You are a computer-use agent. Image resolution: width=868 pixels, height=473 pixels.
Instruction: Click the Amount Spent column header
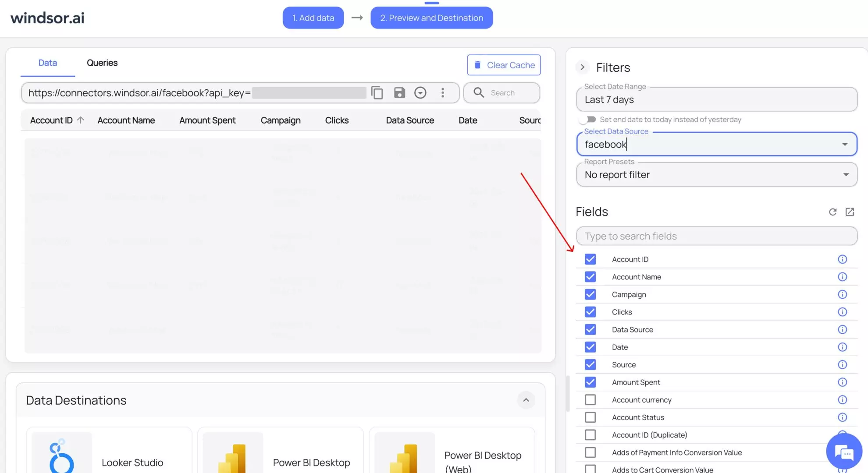point(207,120)
